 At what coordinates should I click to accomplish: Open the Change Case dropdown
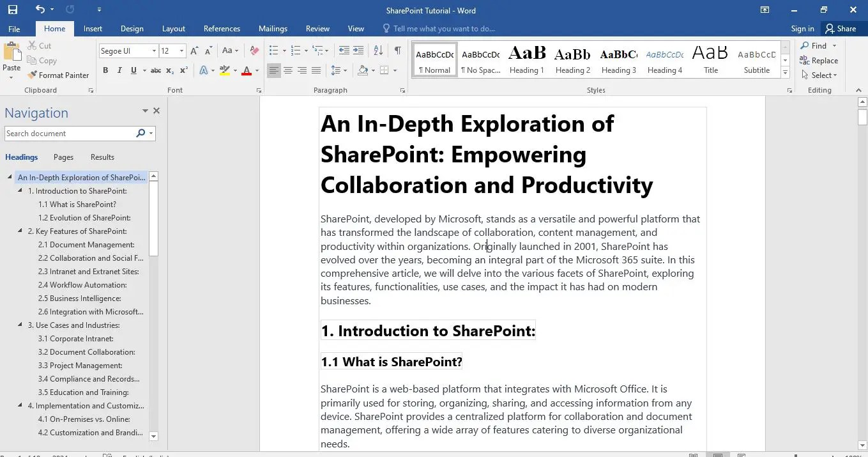pos(229,50)
